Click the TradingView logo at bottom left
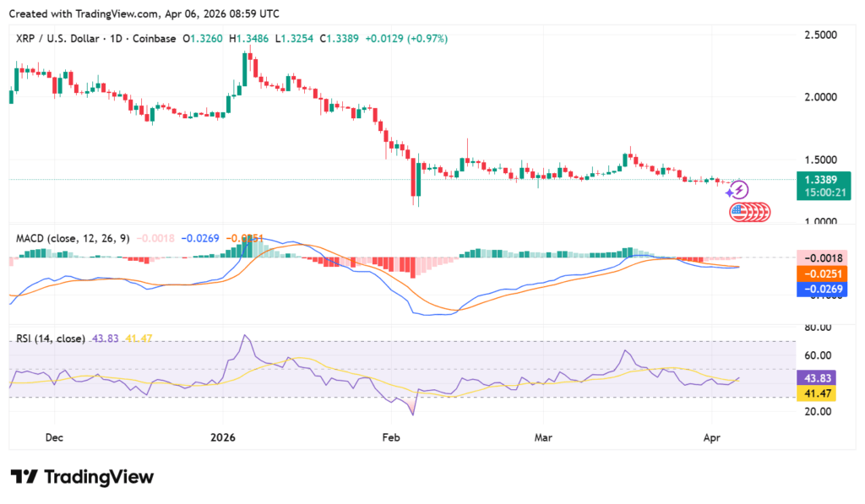The height and width of the screenshot is (504, 865). click(x=82, y=477)
